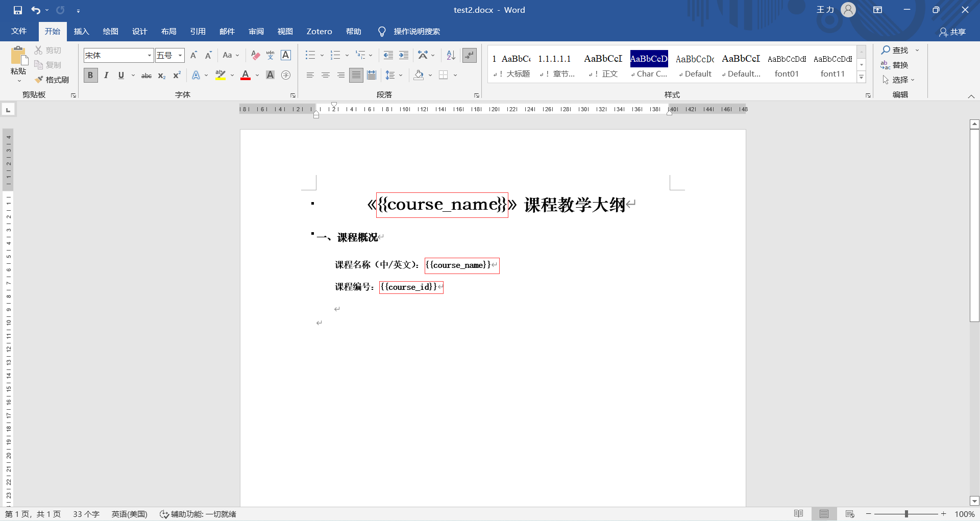Center align the paragraph

[325, 76]
